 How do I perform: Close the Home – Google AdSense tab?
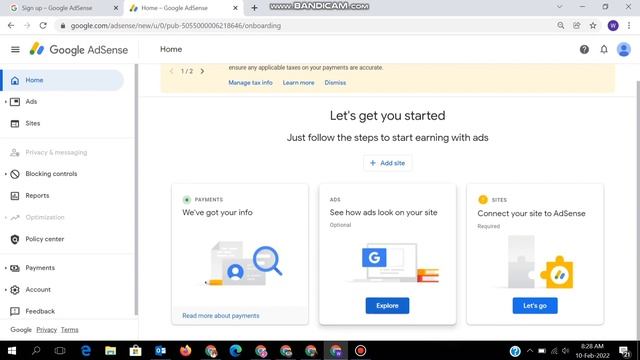235,8
